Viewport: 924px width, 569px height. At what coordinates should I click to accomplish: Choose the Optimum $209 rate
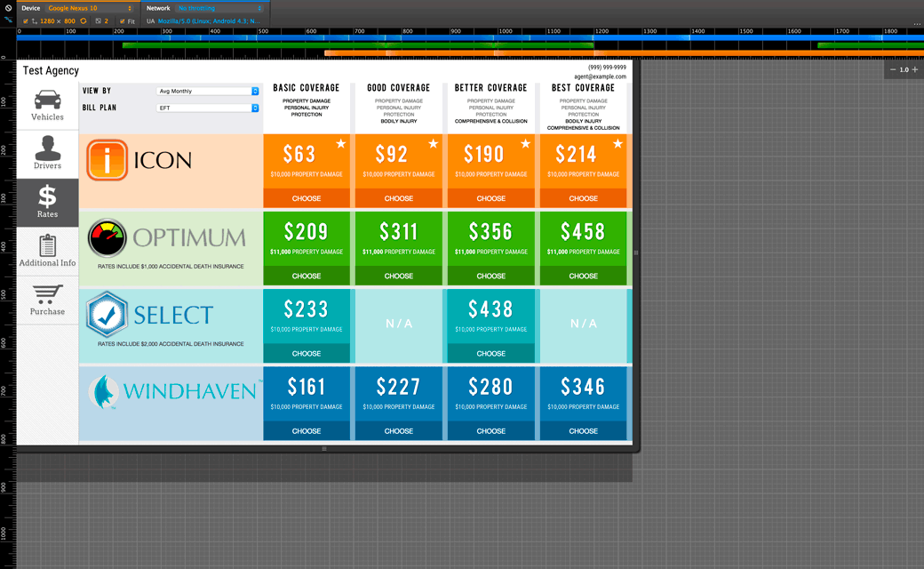[307, 276]
